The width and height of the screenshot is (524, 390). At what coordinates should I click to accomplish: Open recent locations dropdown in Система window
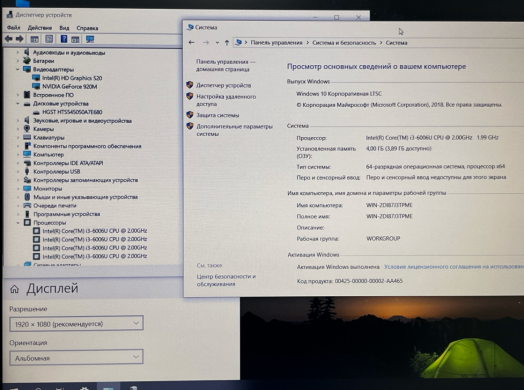click(217, 42)
